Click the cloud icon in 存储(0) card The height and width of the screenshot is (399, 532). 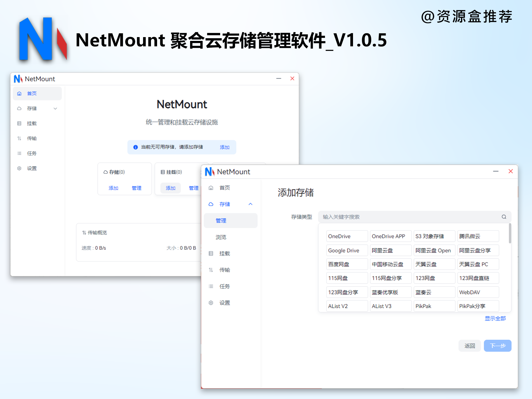pos(105,172)
